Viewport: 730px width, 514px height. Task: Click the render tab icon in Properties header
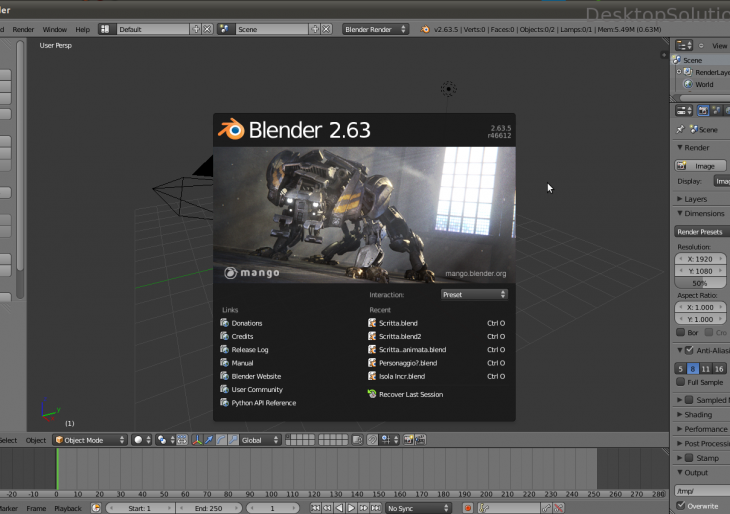point(703,110)
